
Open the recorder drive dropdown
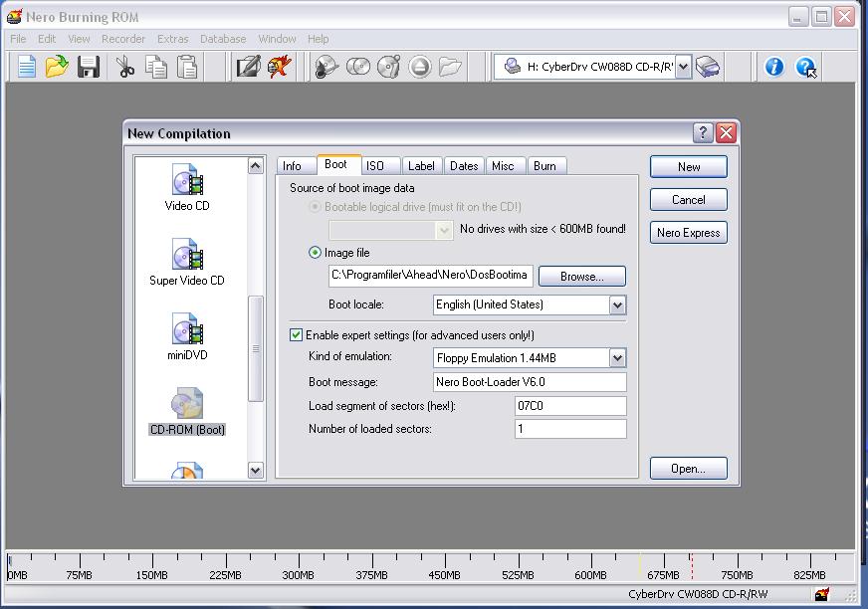tap(683, 67)
